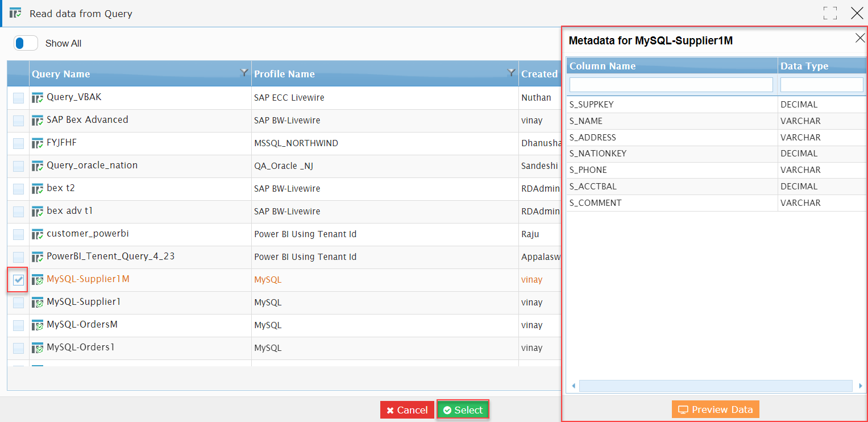Click the query icon beside PowerBI_Tenent_Query_4_23
Screen dimensions: 868x422
point(38,257)
